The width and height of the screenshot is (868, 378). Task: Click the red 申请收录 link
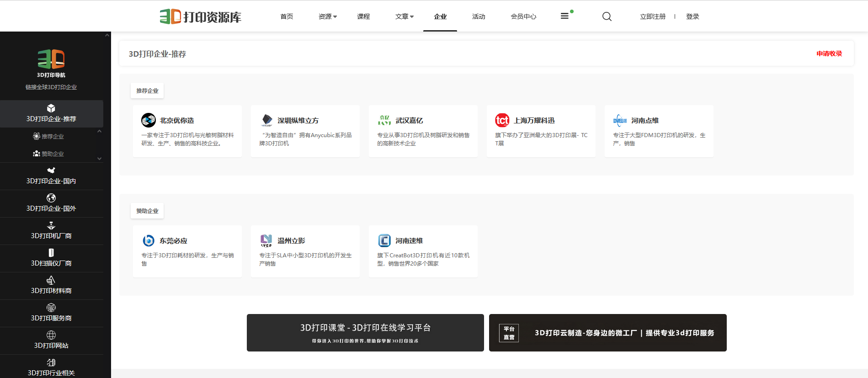click(829, 53)
